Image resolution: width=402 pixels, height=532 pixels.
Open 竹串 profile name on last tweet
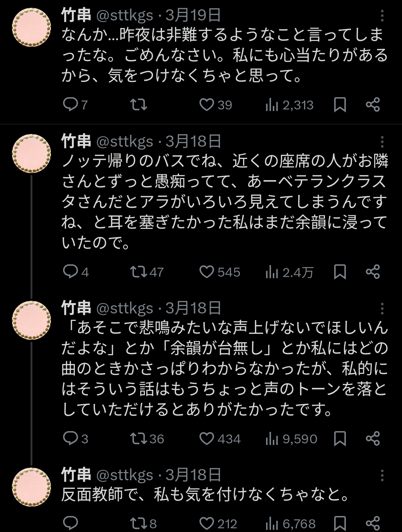pos(76,475)
